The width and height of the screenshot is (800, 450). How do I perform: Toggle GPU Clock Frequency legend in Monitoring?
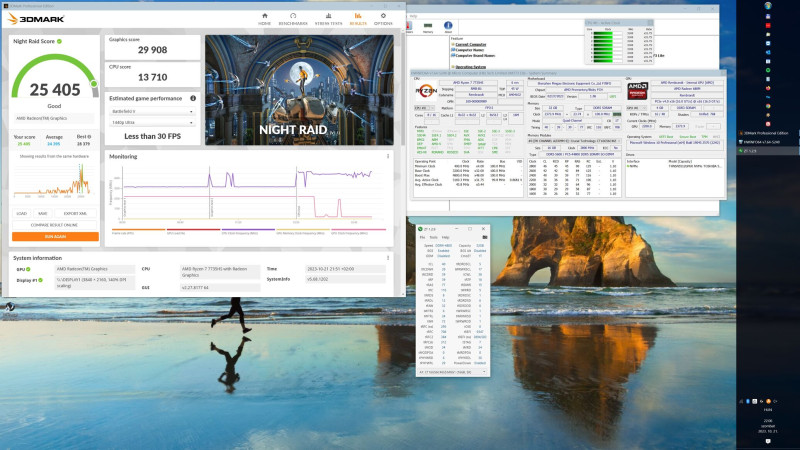tap(358, 232)
